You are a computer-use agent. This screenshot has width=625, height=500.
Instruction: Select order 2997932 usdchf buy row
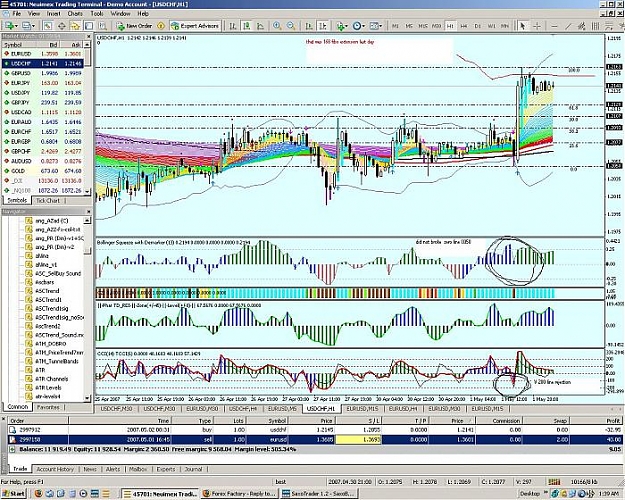(x=315, y=430)
